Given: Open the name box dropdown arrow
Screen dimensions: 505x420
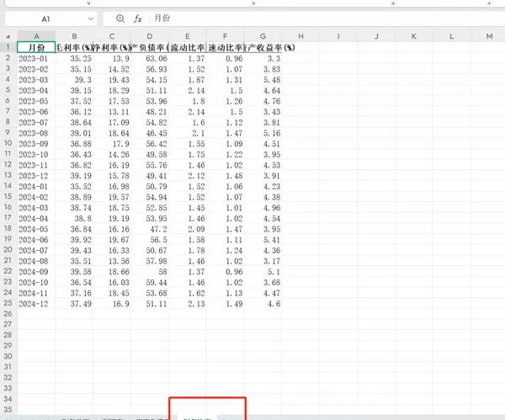Looking at the screenshot, I should (90, 18).
